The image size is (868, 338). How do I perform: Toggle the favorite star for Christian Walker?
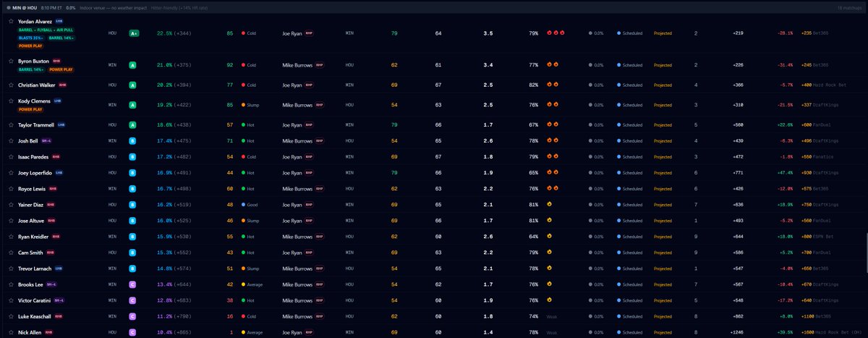(x=11, y=85)
